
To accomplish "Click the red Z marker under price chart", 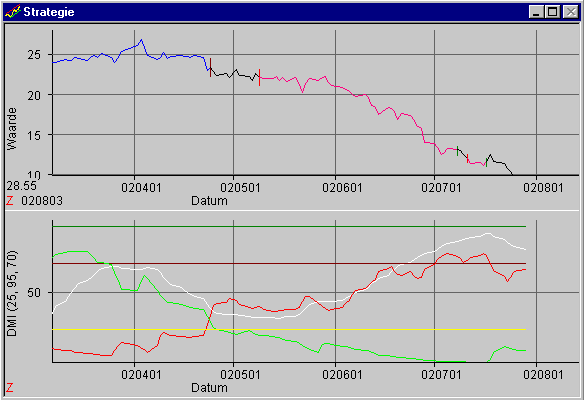I will click(10, 201).
